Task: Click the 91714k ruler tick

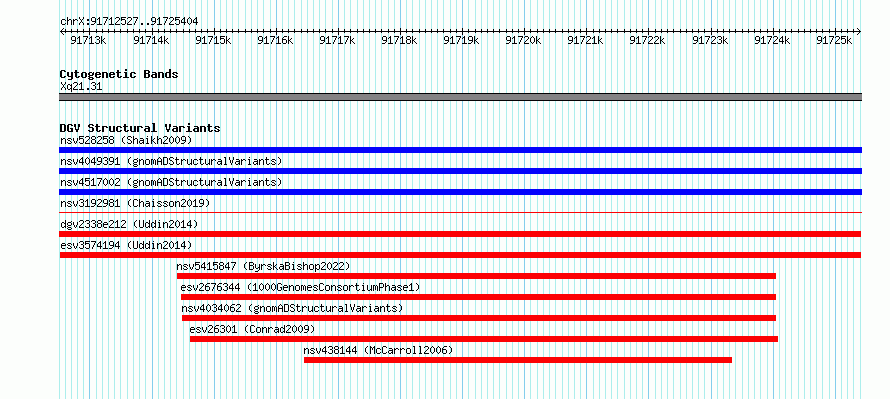Action: point(150,40)
